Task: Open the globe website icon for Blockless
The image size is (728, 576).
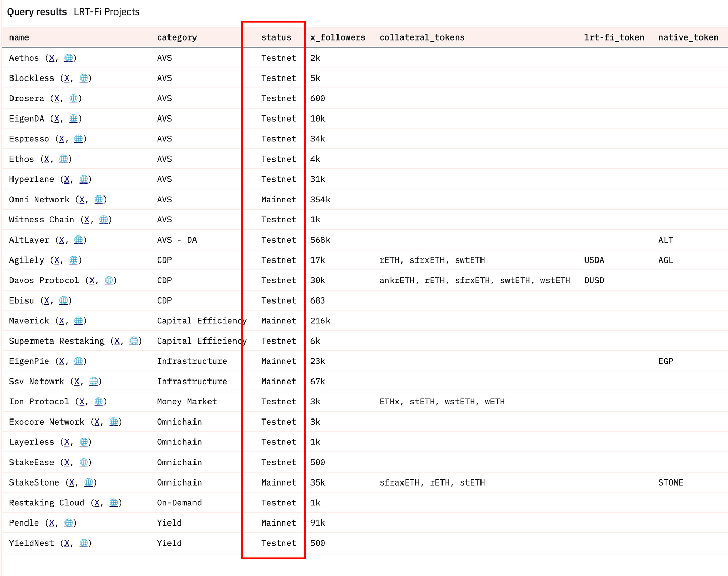Action: [x=84, y=78]
